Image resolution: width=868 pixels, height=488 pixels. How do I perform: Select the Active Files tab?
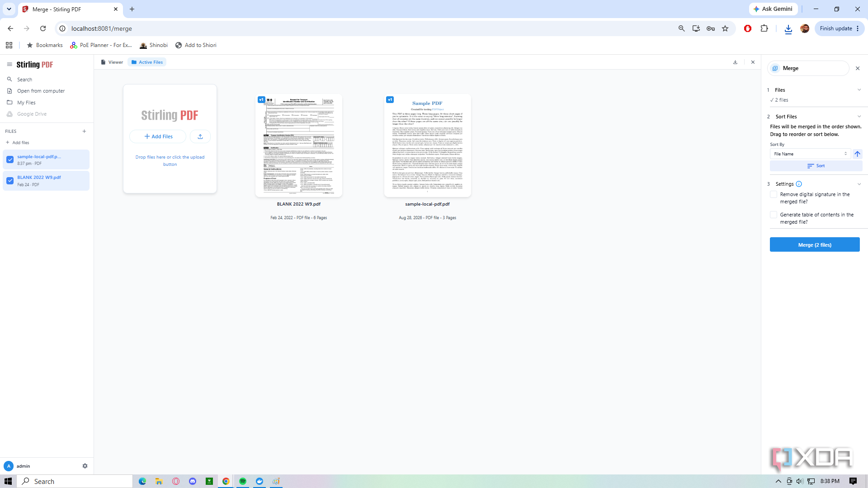coord(147,62)
